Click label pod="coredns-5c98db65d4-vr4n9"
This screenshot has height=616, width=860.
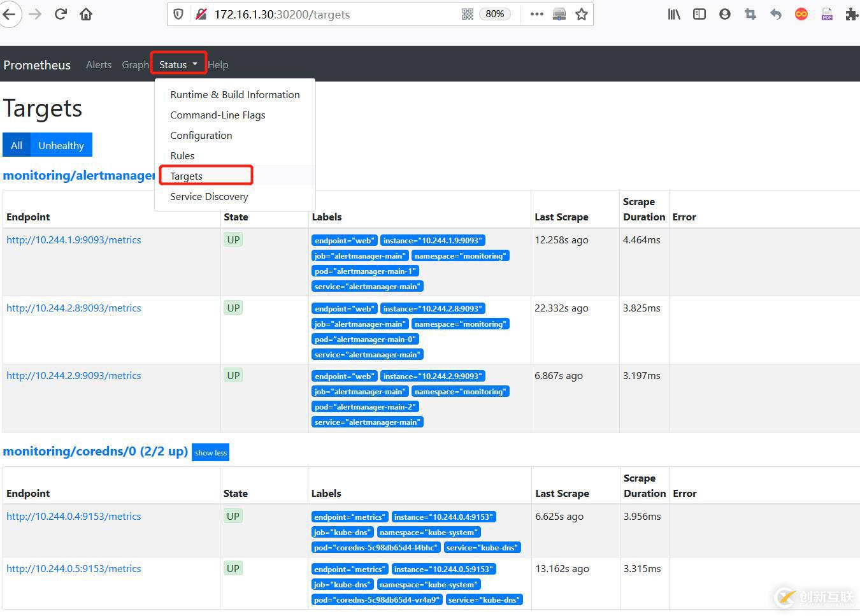(376, 600)
